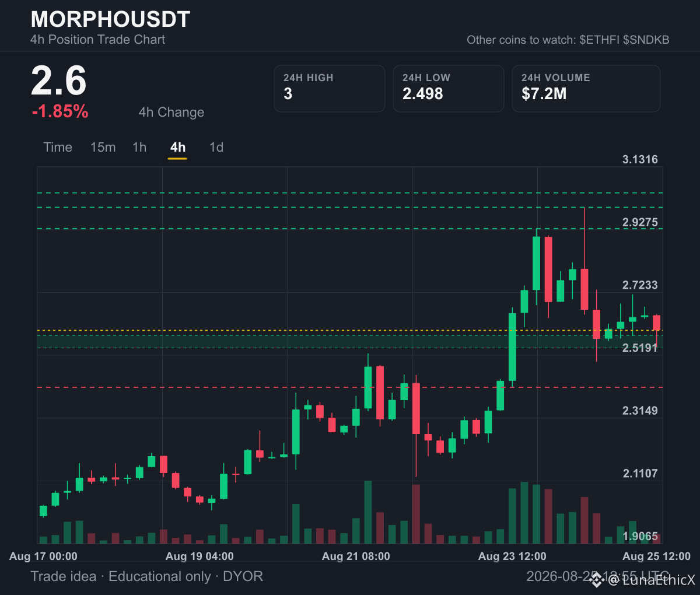Click the Aug 23 12:00 date label
700x595 pixels.
[512, 556]
